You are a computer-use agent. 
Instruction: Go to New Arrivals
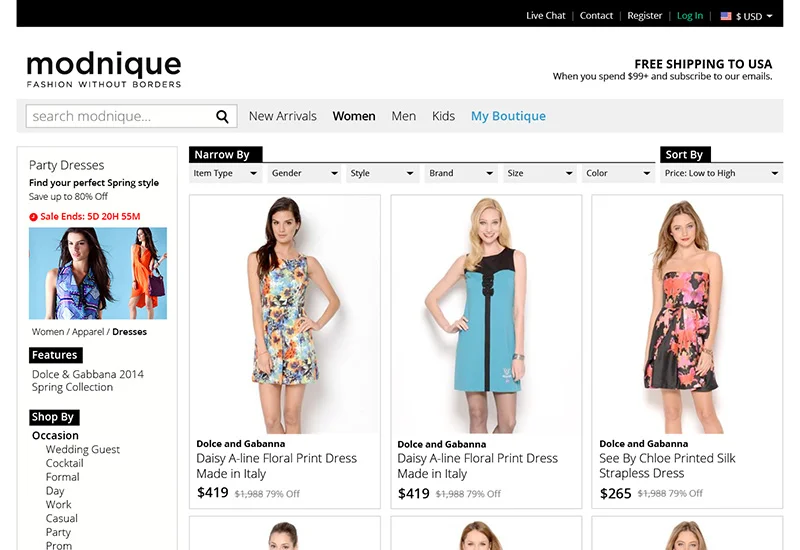[283, 116]
